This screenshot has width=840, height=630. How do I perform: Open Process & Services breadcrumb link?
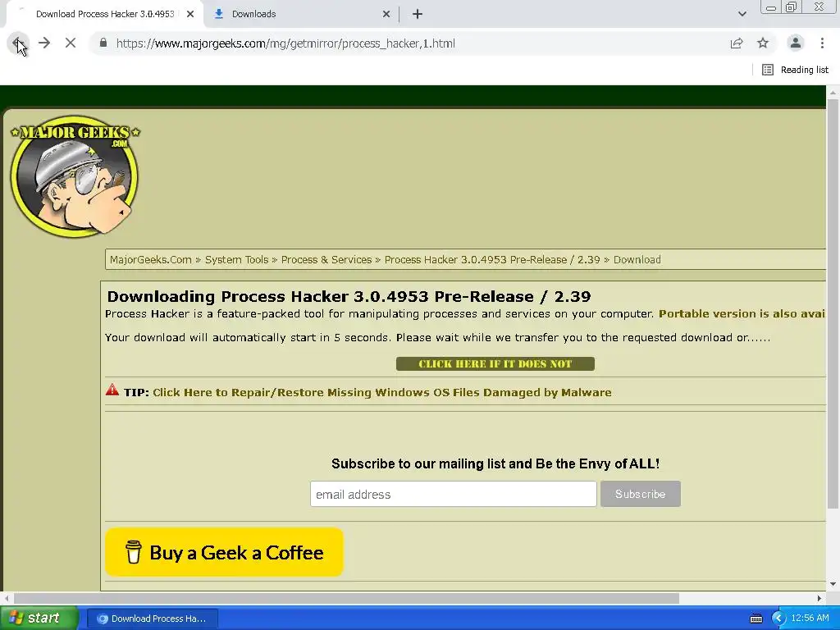[326, 260]
